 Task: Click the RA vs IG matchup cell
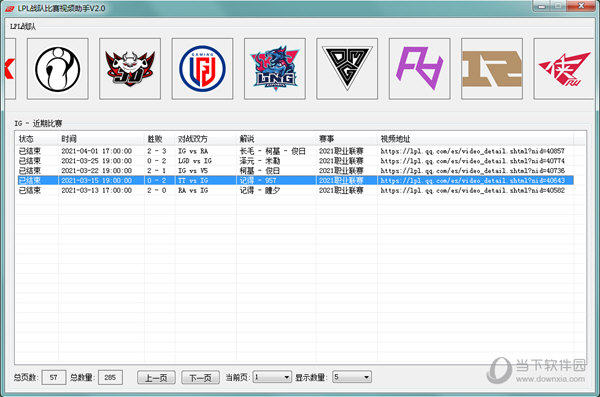click(193, 190)
